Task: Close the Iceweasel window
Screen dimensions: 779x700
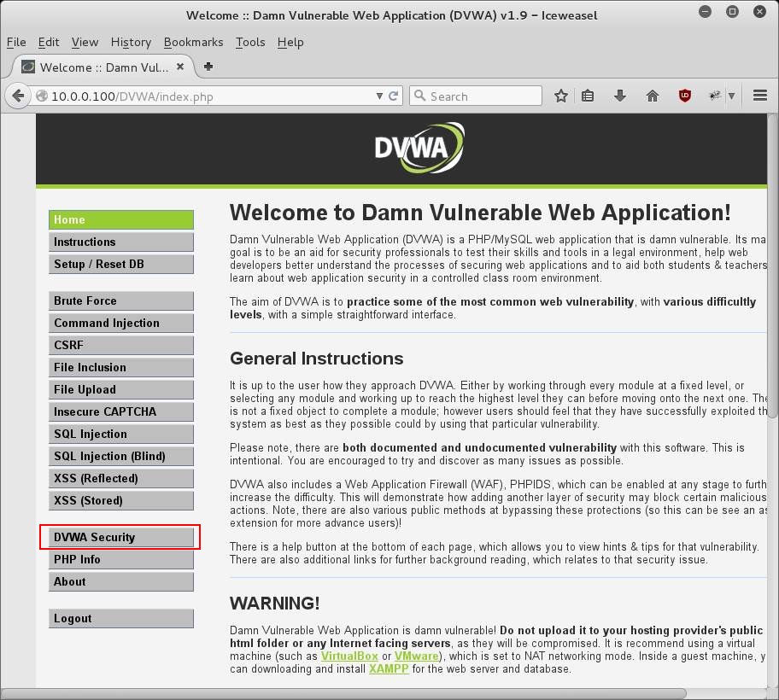Action: (759, 11)
